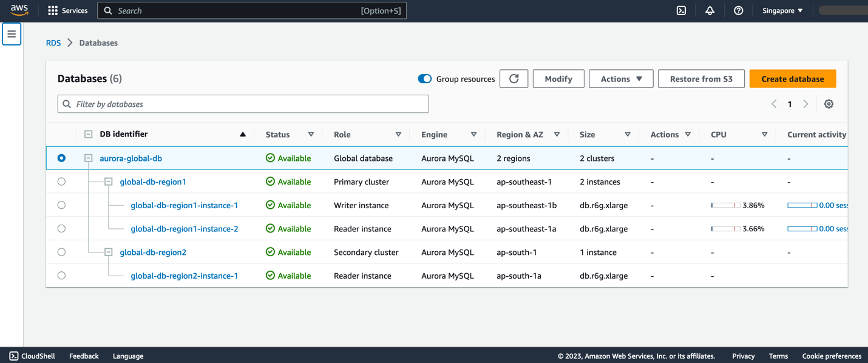Open the Privacy footer link
The image size is (868, 363).
pyautogui.click(x=743, y=356)
